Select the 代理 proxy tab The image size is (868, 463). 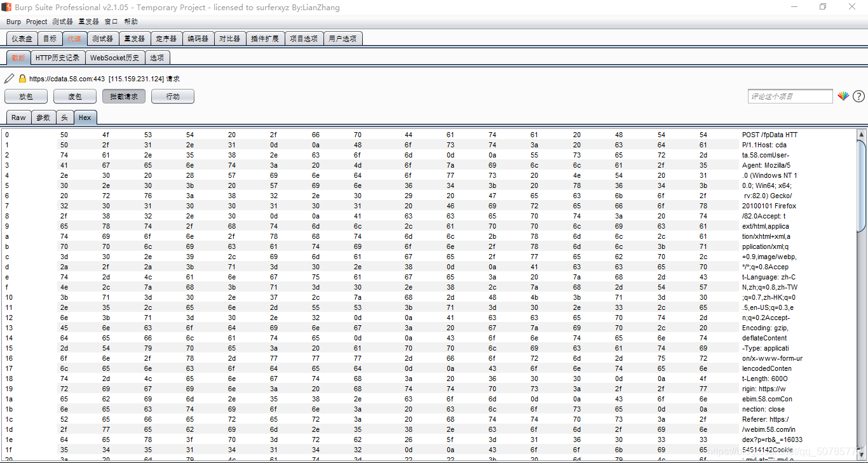(74, 39)
